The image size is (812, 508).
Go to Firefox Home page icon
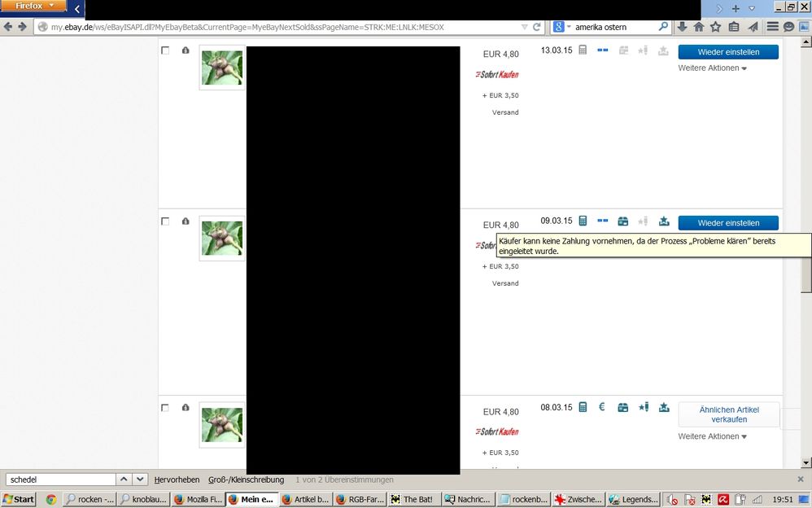point(698,27)
